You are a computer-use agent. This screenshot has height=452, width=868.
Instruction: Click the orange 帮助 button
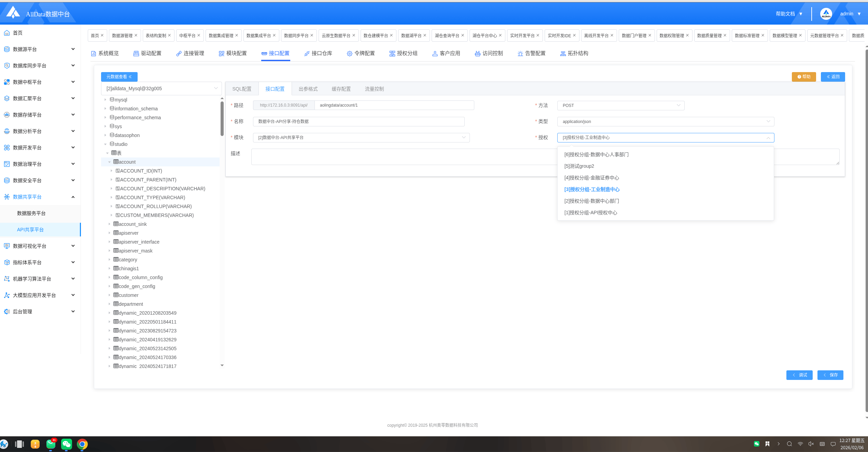(803, 77)
